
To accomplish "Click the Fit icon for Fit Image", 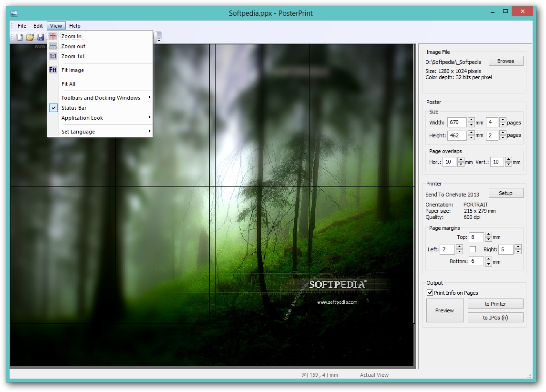I will (x=53, y=70).
